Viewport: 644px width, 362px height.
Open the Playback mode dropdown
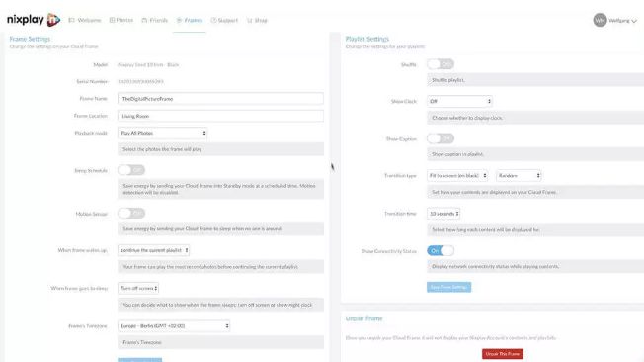tap(162, 133)
